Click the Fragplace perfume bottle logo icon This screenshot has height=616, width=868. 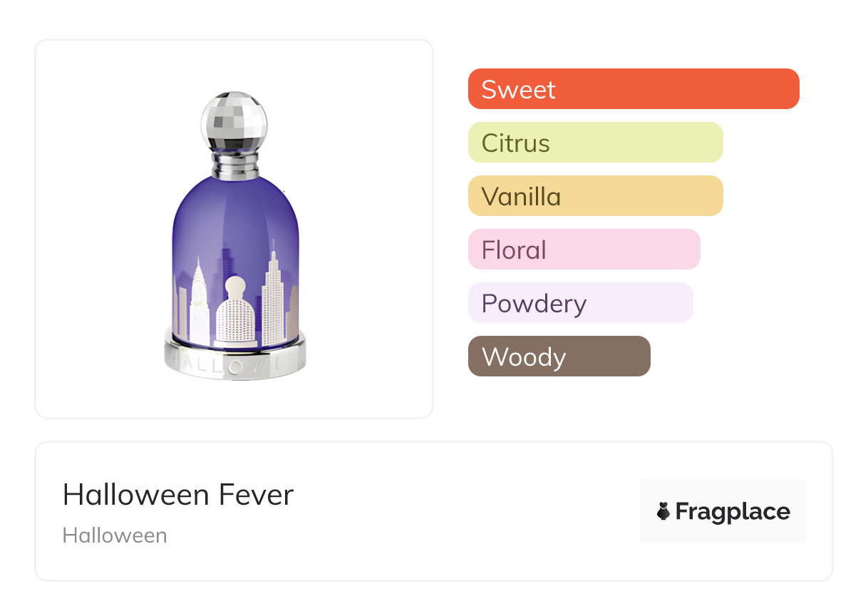tap(663, 511)
